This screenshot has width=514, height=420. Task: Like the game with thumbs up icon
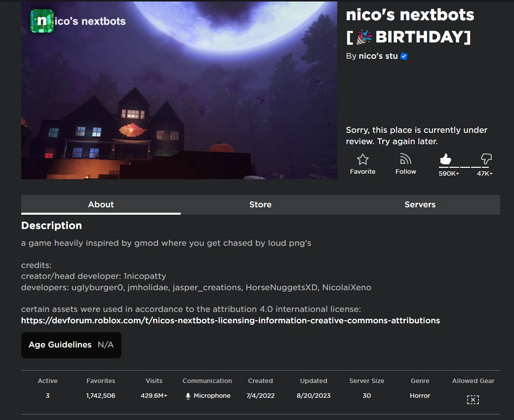click(x=445, y=159)
